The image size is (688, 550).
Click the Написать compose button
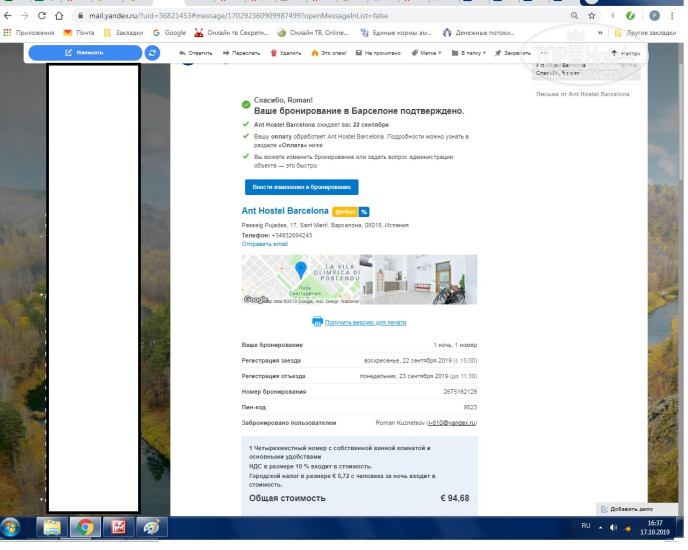[x=84, y=53]
